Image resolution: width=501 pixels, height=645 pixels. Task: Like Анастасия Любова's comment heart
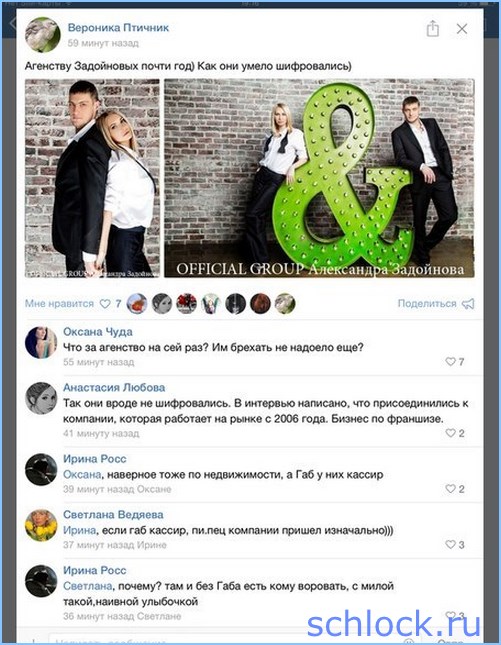(450, 433)
